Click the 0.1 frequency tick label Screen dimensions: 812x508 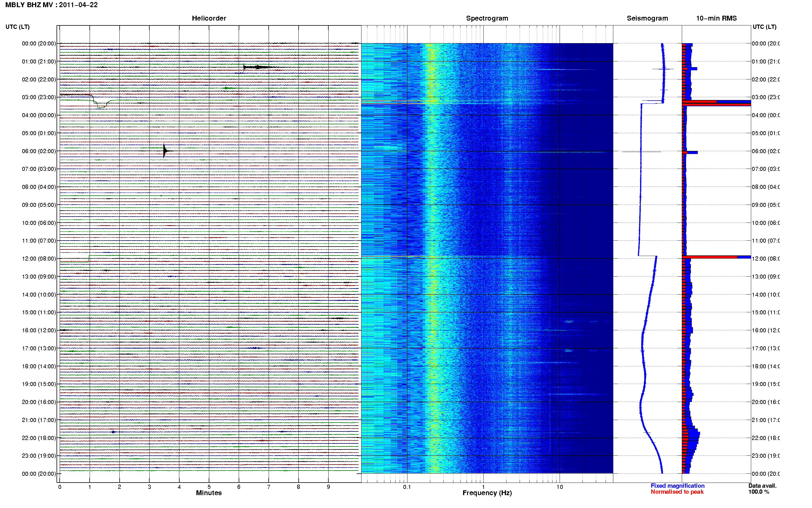407,487
